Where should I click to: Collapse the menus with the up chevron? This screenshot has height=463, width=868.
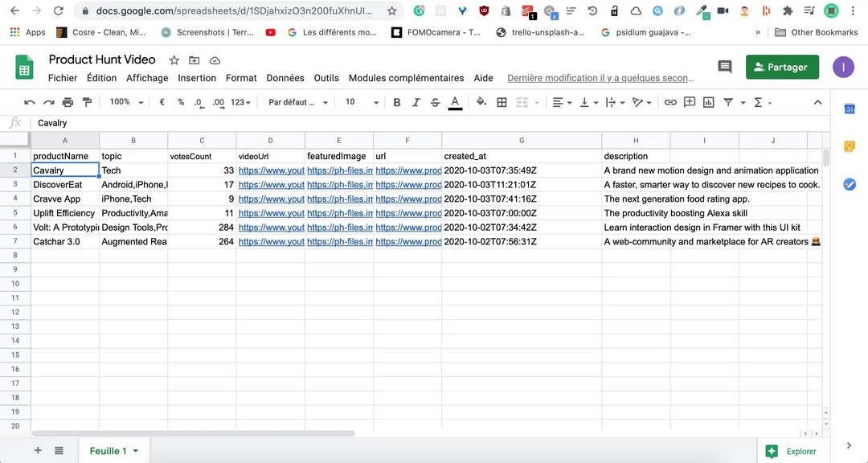point(817,102)
